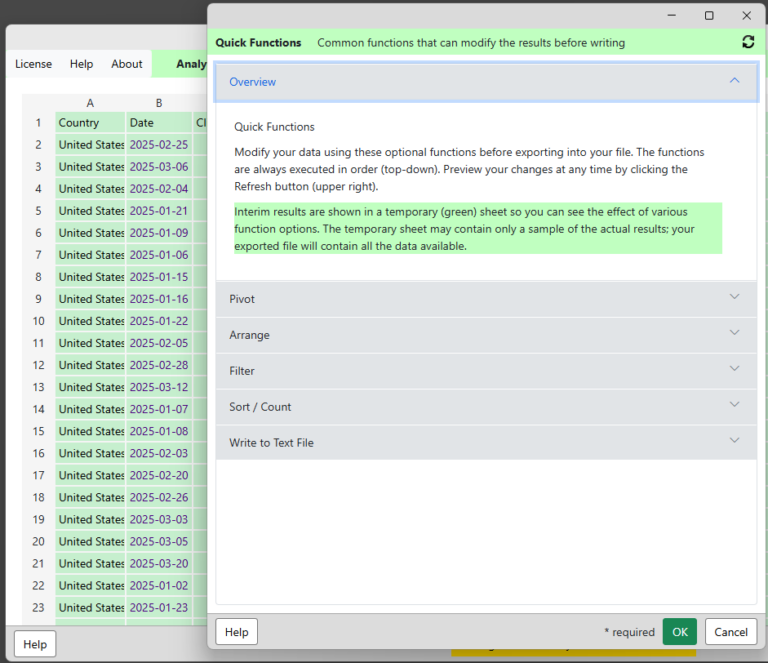The width and height of the screenshot is (768, 663).
Task: Click the green OK button
Action: coord(679,632)
